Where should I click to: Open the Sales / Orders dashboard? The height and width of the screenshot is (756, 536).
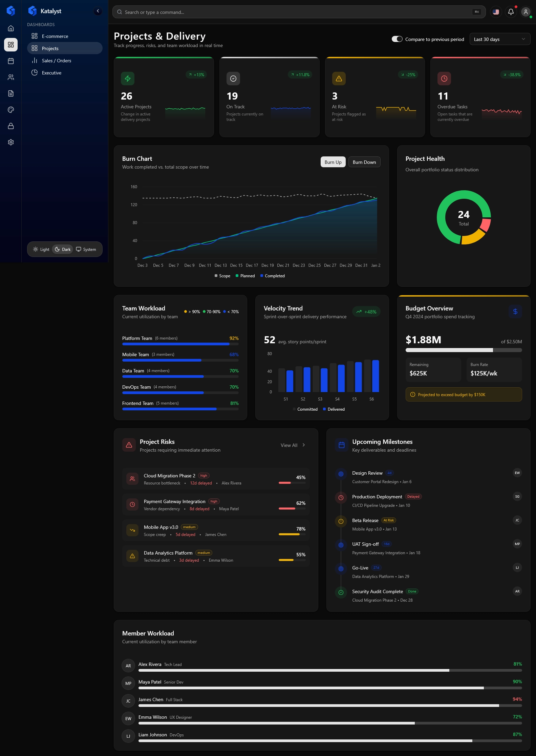click(x=57, y=61)
